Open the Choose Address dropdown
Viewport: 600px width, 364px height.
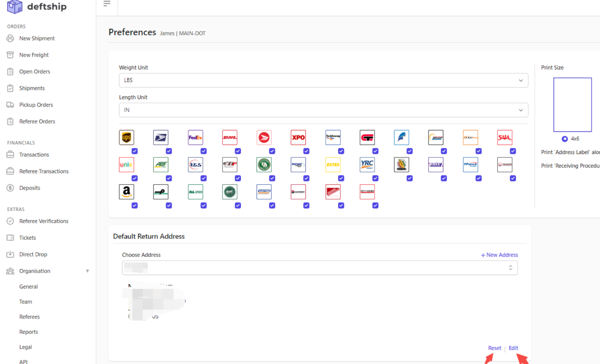pos(320,268)
